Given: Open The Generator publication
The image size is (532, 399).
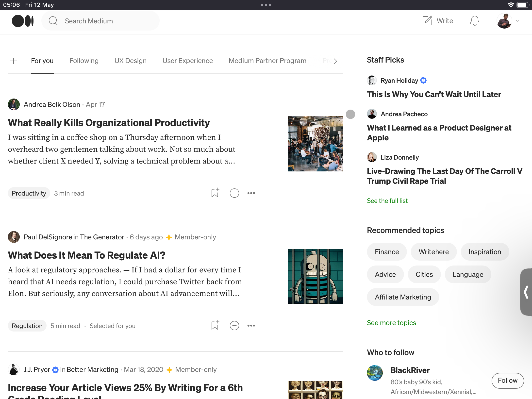Looking at the screenshot, I should (102, 237).
